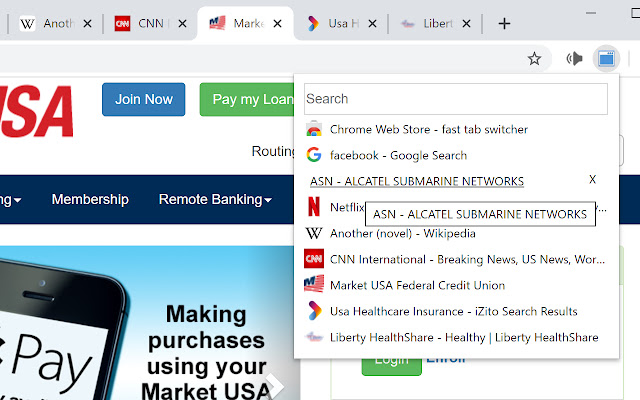This screenshot has width=640, height=400.
Task: Select CNN International entry in list
Action: pyautogui.click(x=456, y=259)
